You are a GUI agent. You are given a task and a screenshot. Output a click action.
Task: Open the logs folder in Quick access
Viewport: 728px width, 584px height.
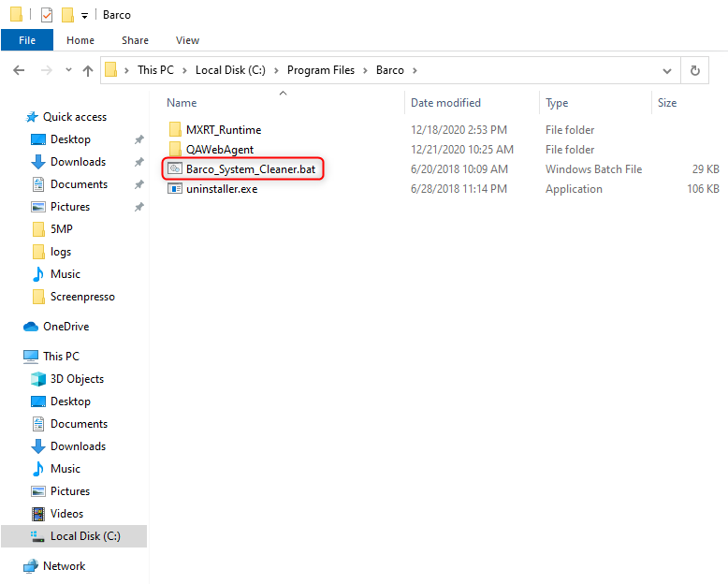(x=61, y=252)
